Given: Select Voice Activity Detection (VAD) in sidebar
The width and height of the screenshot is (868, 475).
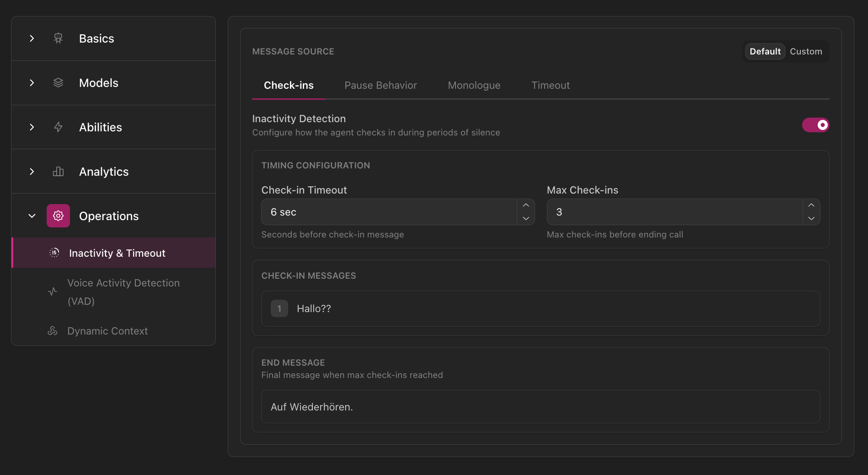Looking at the screenshot, I should [x=123, y=291].
